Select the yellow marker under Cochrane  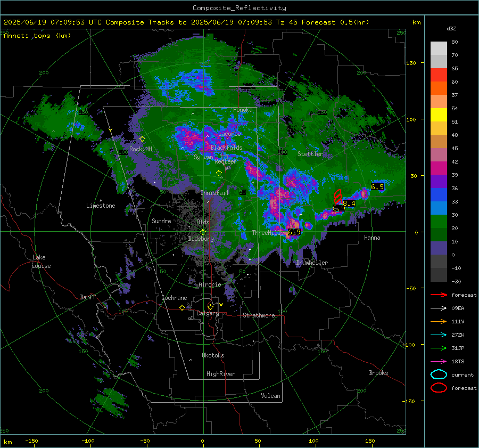click(183, 307)
